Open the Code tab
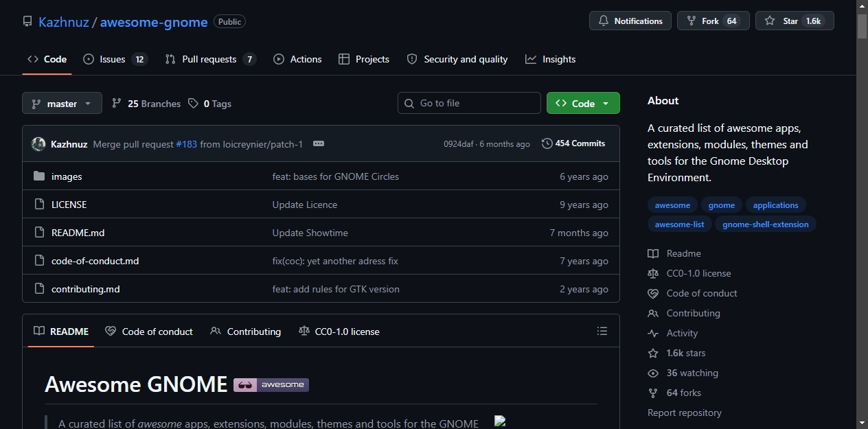Image resolution: width=868 pixels, height=429 pixels. pyautogui.click(x=47, y=59)
